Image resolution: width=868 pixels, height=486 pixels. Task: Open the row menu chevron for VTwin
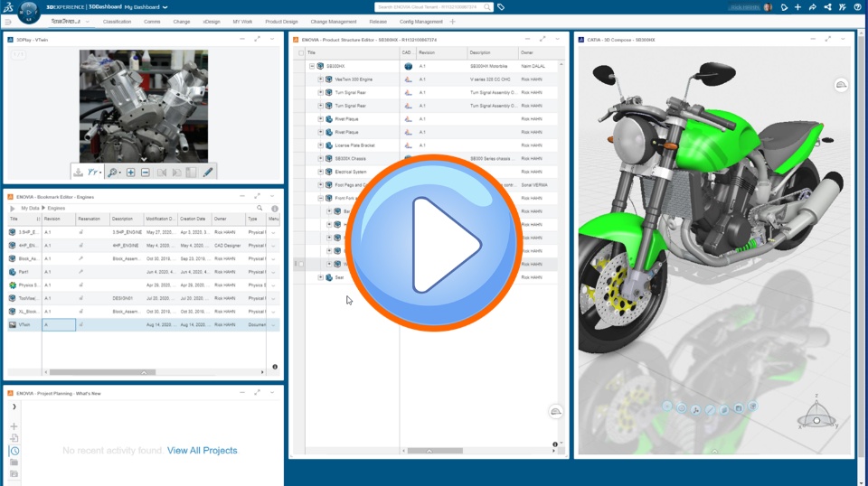pyautogui.click(x=273, y=325)
